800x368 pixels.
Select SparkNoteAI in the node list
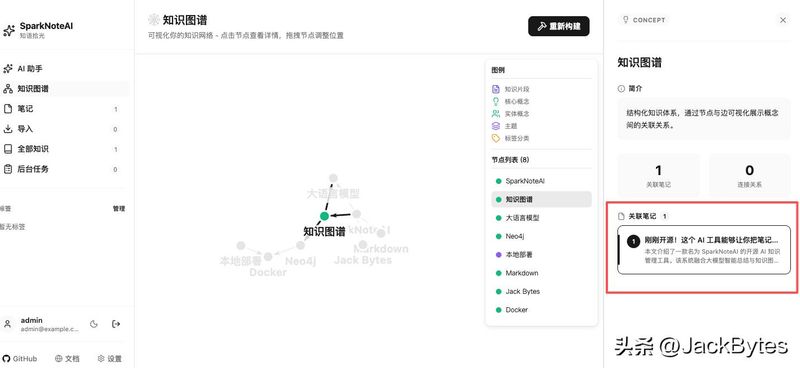pyautogui.click(x=541, y=181)
